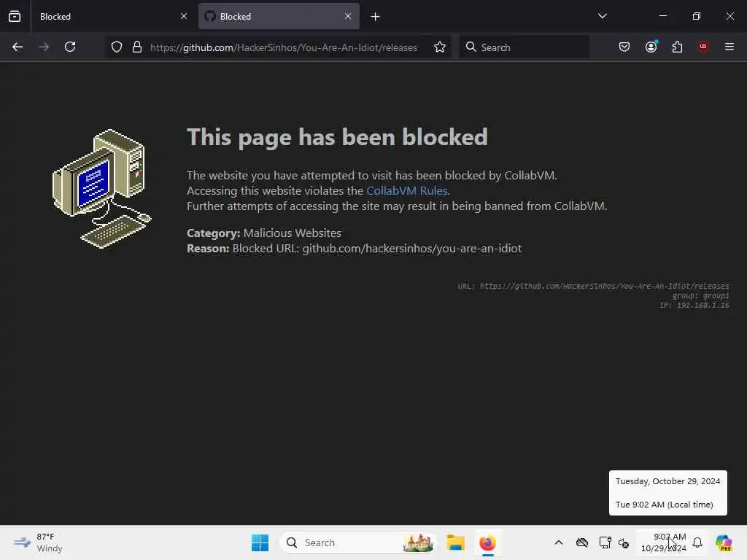Follow the CollabVM Rules link
The width and height of the screenshot is (747, 560).
pyautogui.click(x=406, y=191)
